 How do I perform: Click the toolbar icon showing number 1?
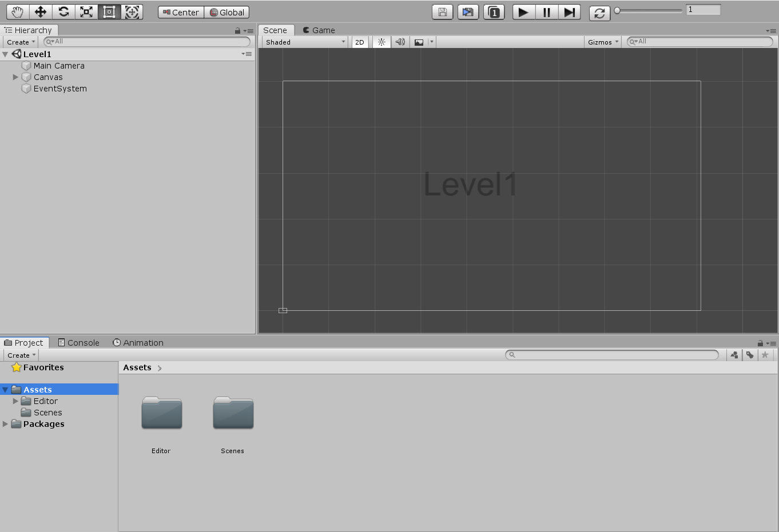[494, 12]
